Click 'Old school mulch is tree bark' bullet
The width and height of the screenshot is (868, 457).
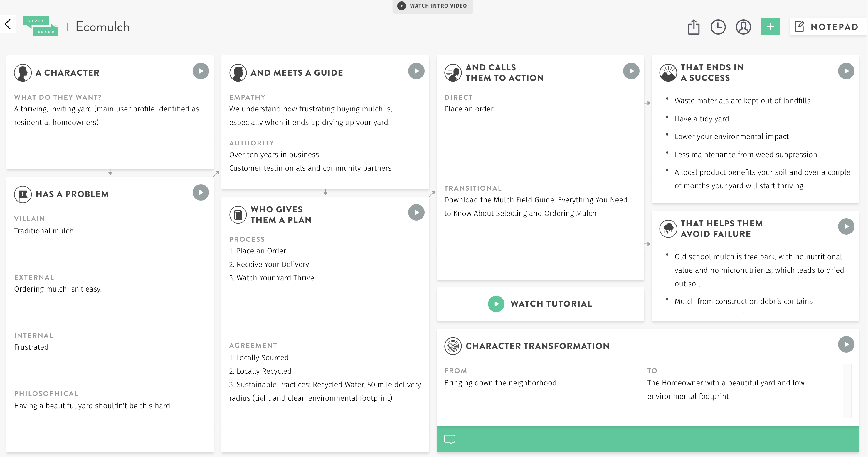click(x=759, y=270)
